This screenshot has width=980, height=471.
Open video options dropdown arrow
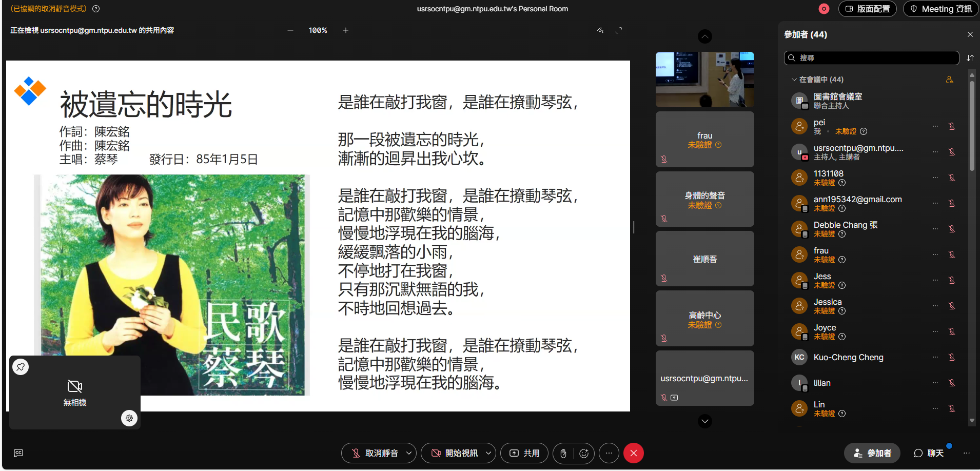click(x=488, y=453)
